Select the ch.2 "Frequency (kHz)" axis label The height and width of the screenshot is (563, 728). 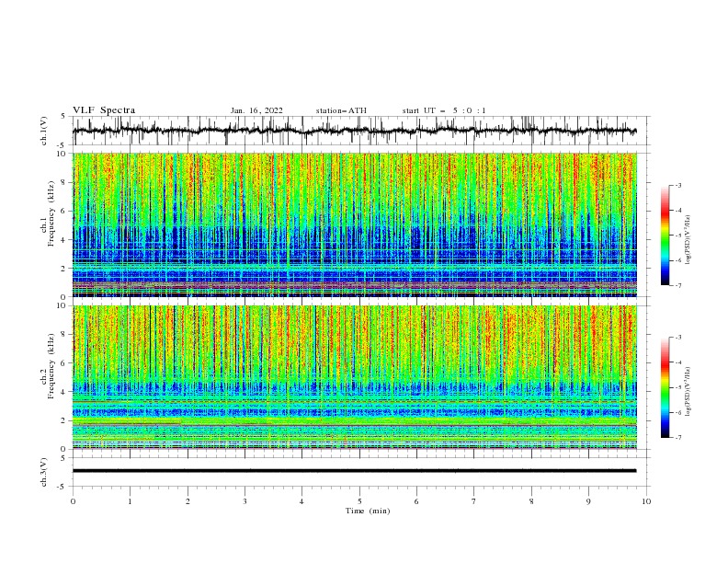pos(51,366)
